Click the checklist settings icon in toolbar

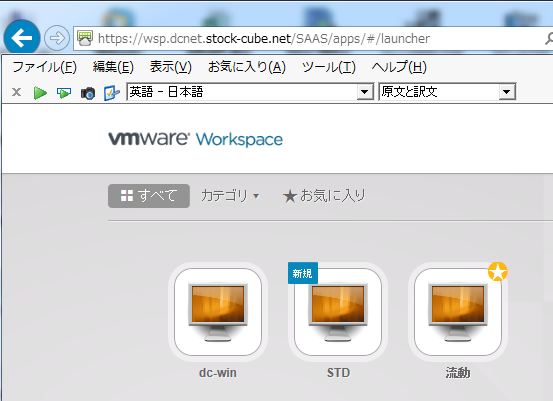click(111, 93)
